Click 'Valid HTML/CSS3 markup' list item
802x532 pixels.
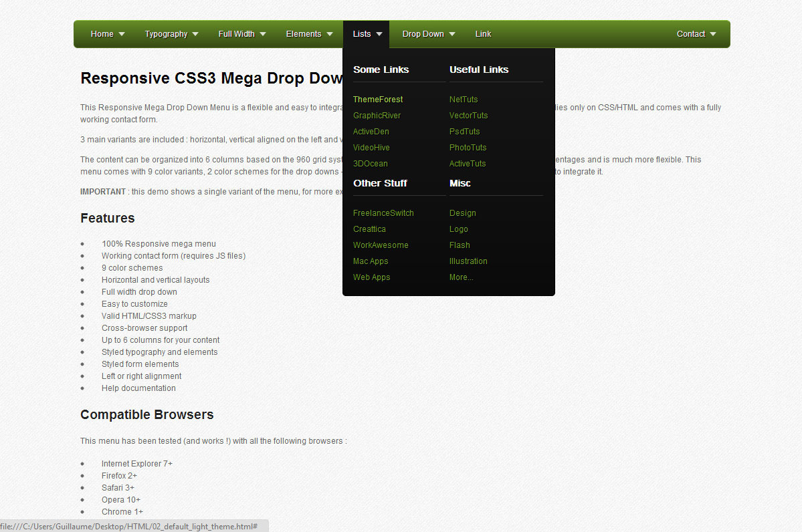point(149,316)
